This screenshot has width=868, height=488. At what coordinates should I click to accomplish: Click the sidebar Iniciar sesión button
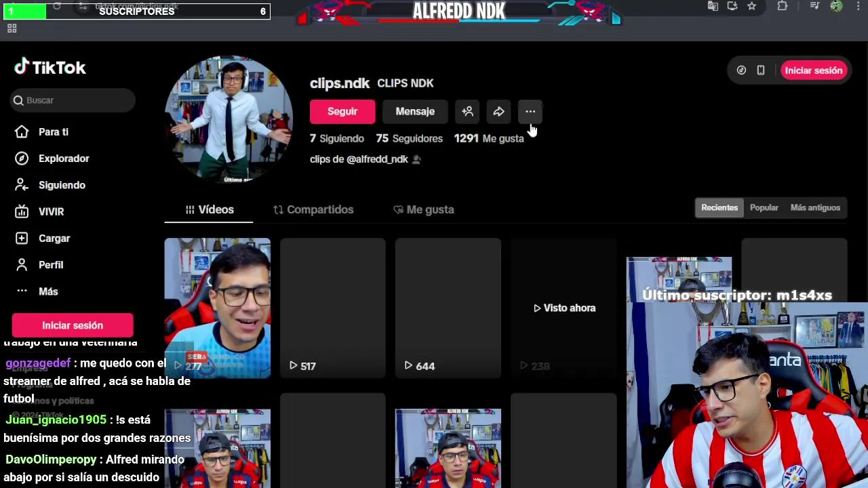pos(73,325)
